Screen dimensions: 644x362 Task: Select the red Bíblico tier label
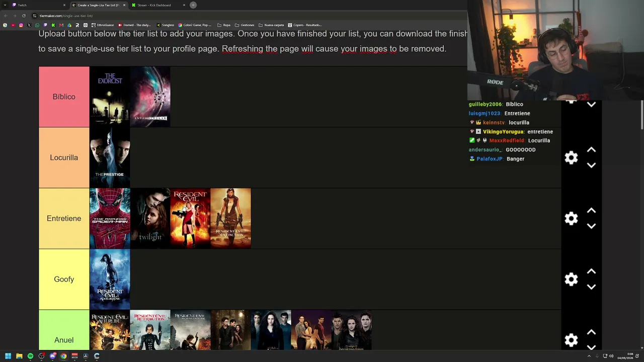(64, 97)
